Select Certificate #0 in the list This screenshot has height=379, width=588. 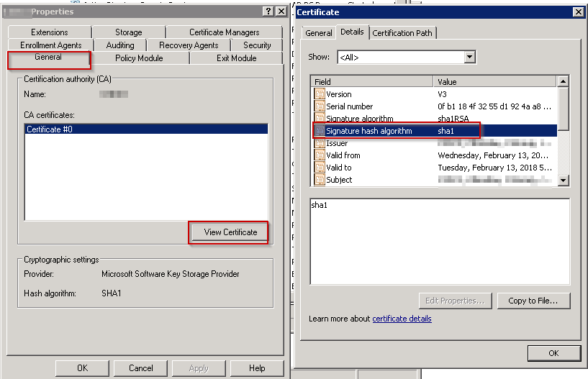point(146,129)
